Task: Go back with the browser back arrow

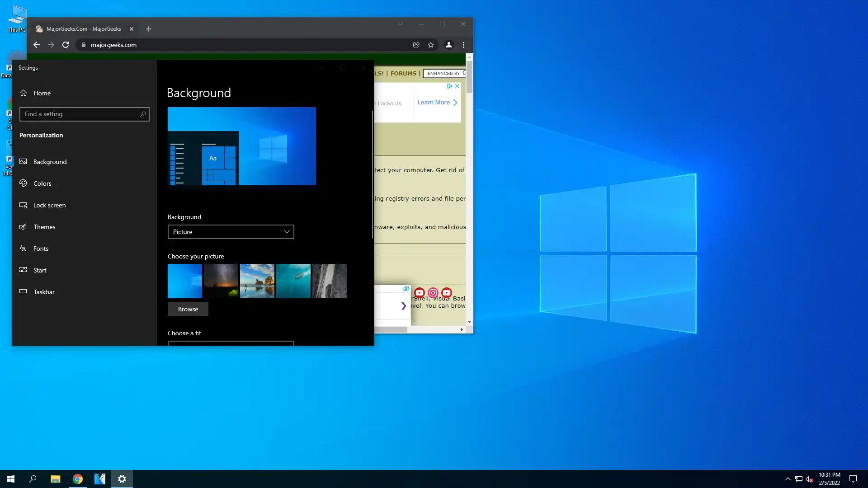Action: (x=37, y=45)
